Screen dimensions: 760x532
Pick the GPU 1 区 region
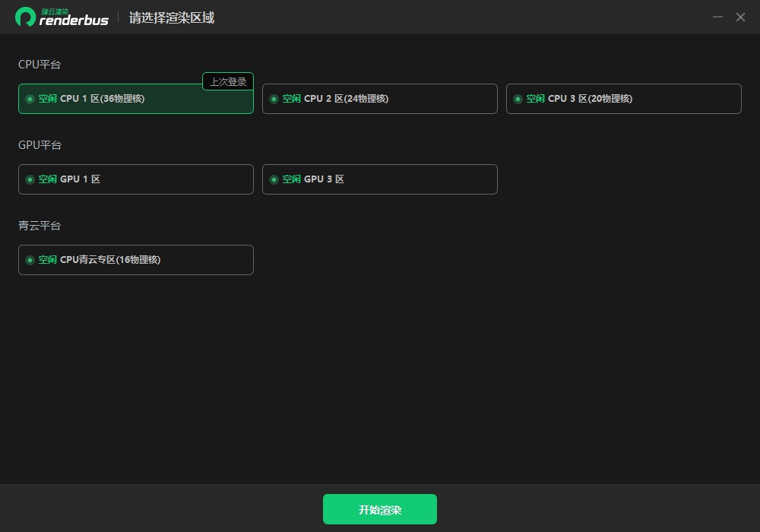136,179
